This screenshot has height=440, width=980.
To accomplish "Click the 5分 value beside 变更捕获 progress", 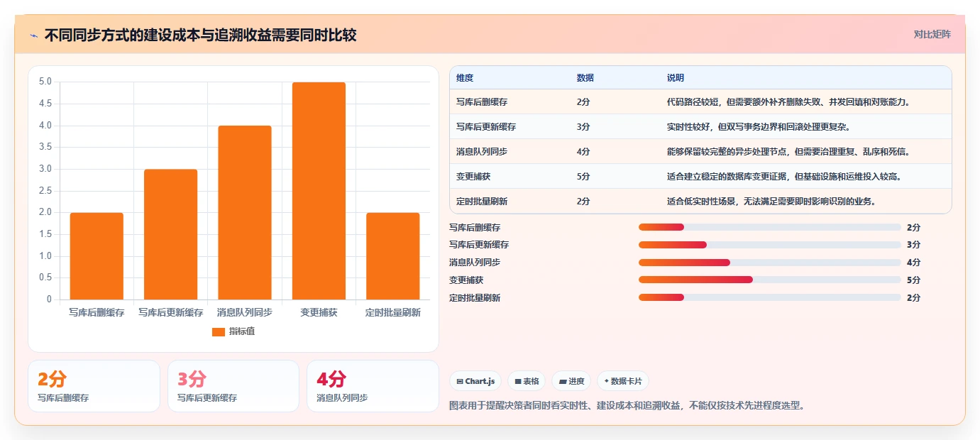I will click(914, 280).
